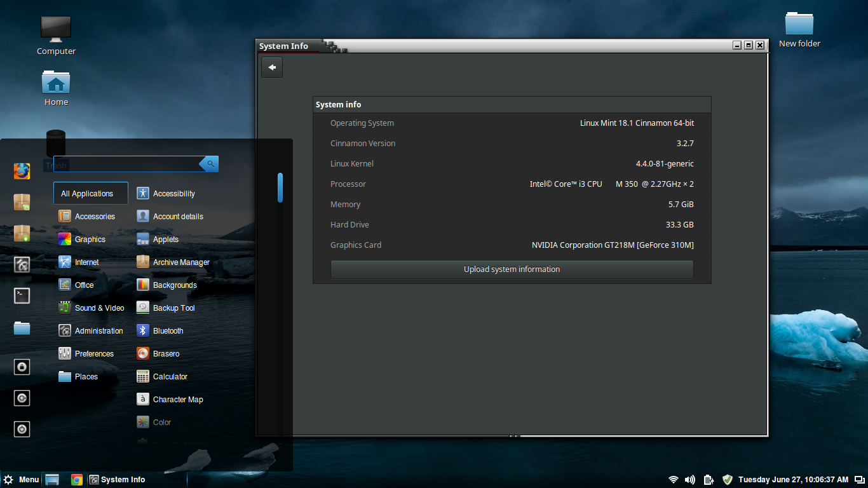Click the workspace switcher icon on panel
This screenshot has width=868, height=488.
[859, 480]
